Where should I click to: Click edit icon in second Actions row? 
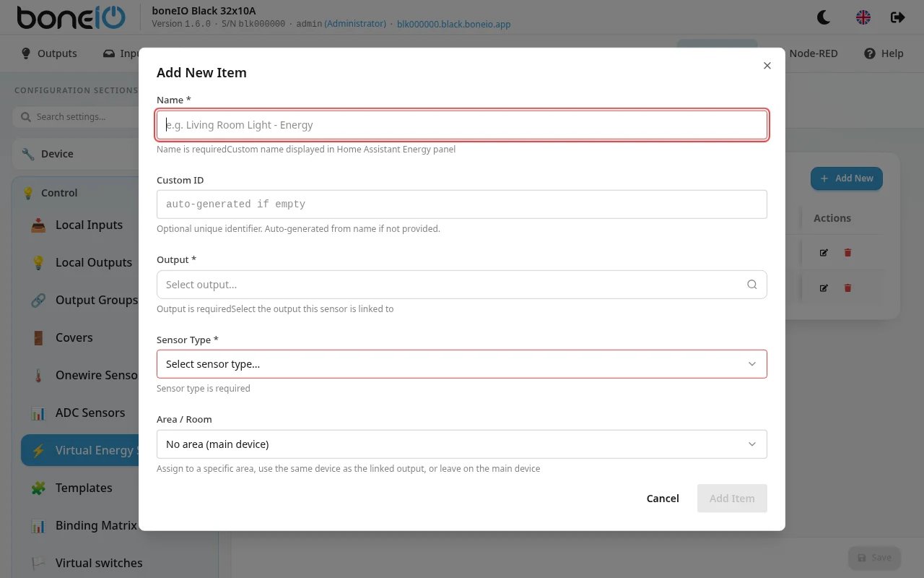coord(824,288)
